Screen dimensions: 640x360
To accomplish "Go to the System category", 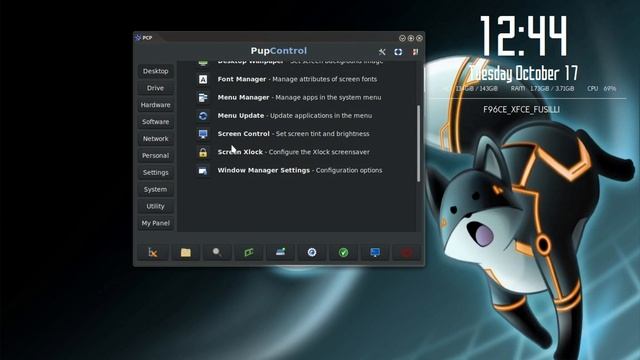I will tap(156, 189).
